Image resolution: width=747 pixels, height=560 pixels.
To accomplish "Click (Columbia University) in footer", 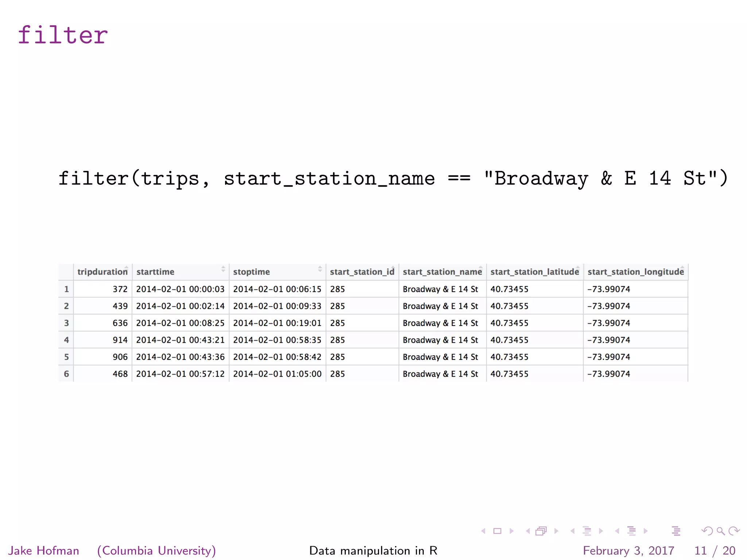I will coord(156,551).
